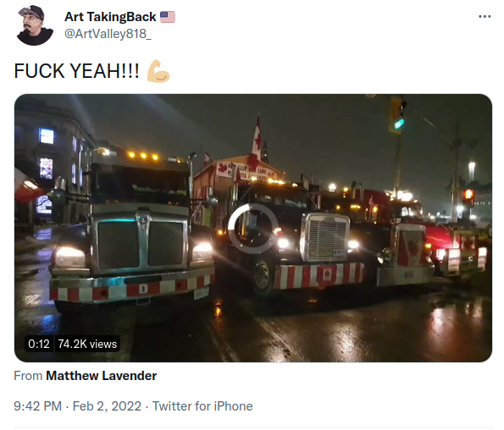
Task: Click the FUCK YEAH!!! tweet text
Action: pyautogui.click(x=77, y=71)
